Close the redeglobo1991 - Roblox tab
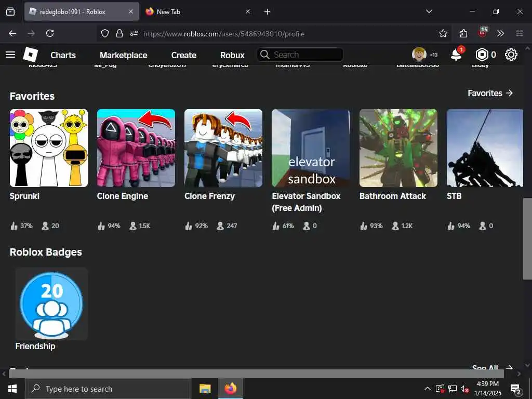Screen dimensions: 532x399 tap(131, 12)
